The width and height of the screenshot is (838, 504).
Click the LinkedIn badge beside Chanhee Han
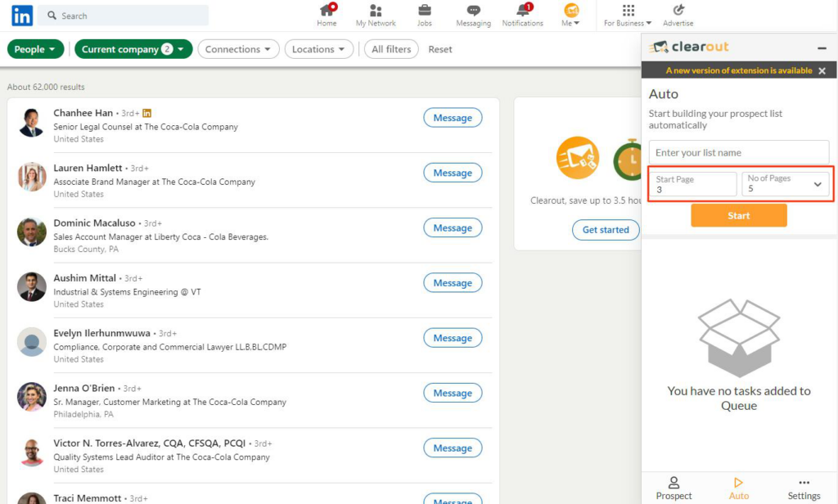point(147,113)
